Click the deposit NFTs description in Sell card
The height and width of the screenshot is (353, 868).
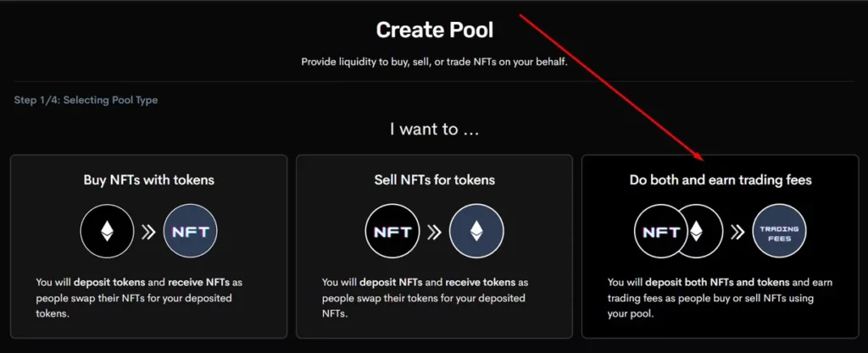pyautogui.click(x=426, y=298)
